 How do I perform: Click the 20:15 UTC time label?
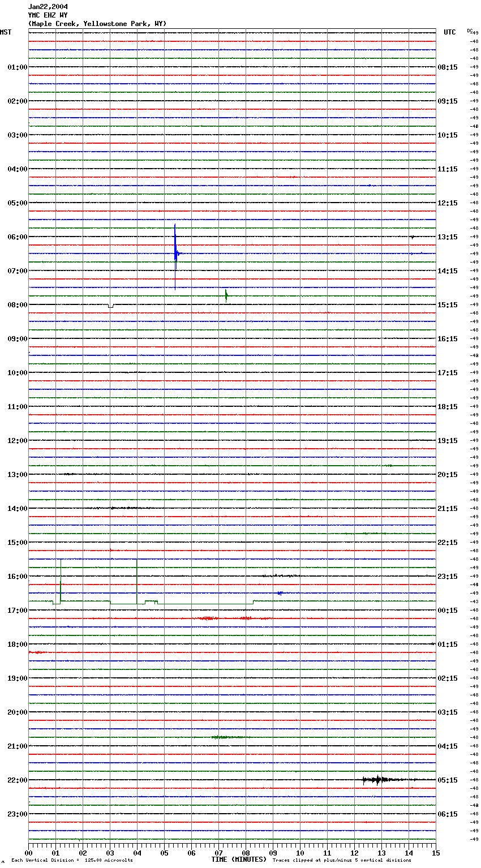coord(448,475)
